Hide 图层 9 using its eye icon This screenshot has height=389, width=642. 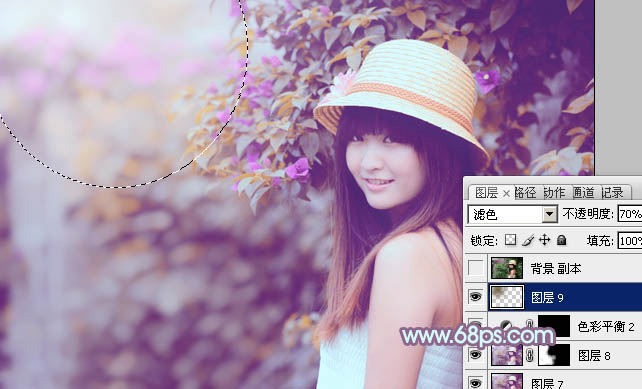pyautogui.click(x=475, y=297)
